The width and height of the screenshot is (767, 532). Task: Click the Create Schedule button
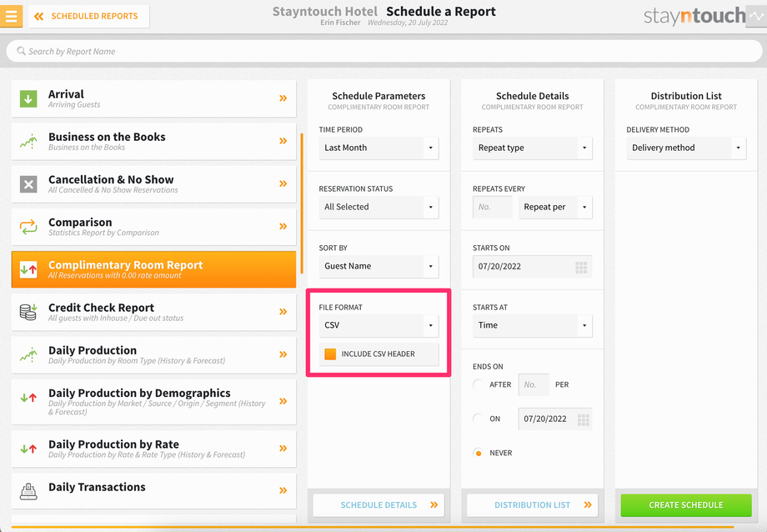pyautogui.click(x=686, y=505)
